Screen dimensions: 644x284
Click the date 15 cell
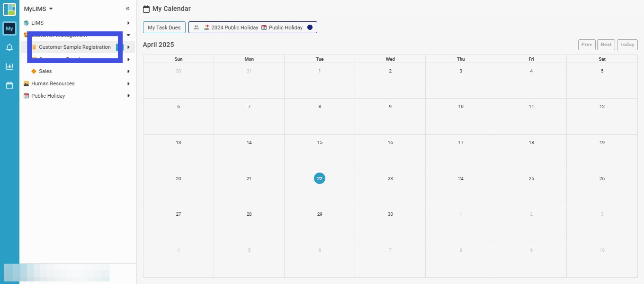point(320,152)
